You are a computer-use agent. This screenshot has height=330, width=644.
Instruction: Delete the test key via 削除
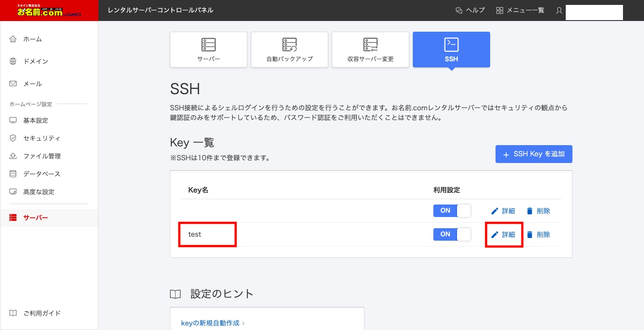tap(538, 234)
